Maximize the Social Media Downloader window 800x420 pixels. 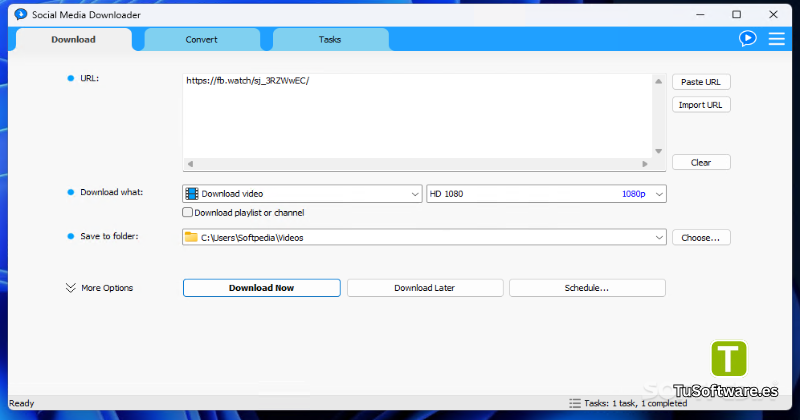(736, 14)
